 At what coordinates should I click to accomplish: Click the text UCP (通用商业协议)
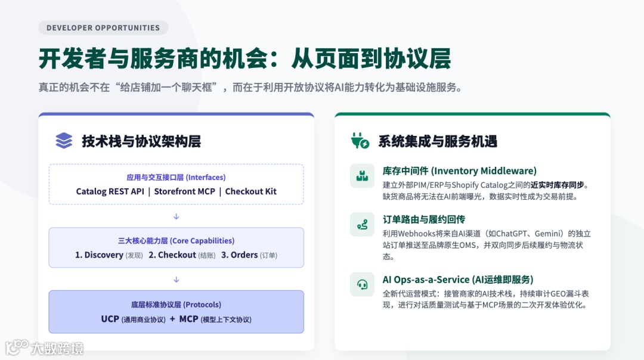pyautogui.click(x=133, y=319)
